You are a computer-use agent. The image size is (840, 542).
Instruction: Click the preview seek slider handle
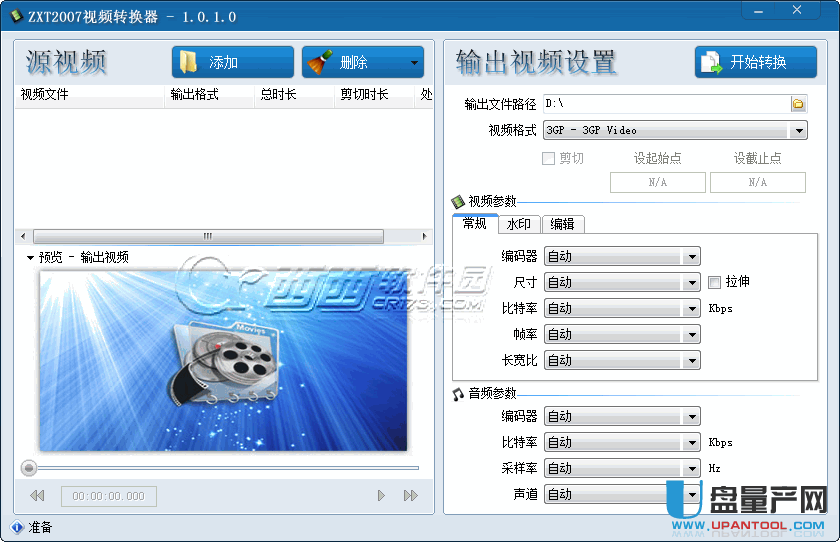click(29, 468)
